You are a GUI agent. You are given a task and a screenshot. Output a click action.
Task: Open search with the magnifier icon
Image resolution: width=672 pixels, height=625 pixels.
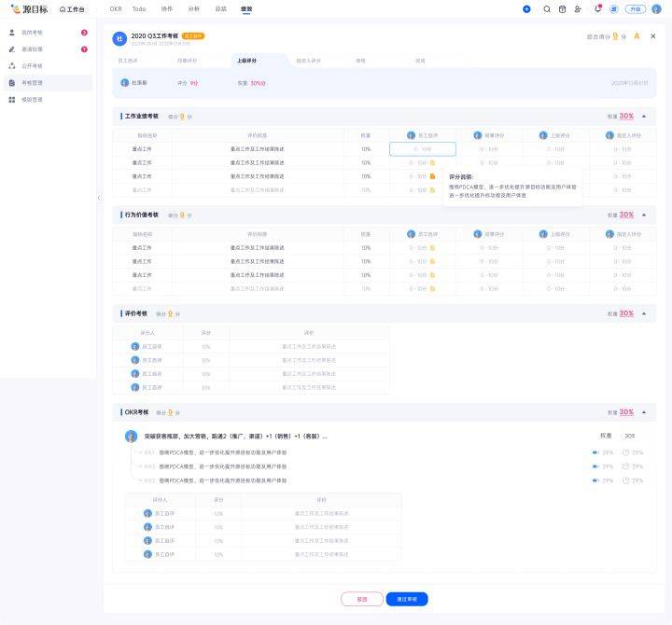tap(547, 8)
